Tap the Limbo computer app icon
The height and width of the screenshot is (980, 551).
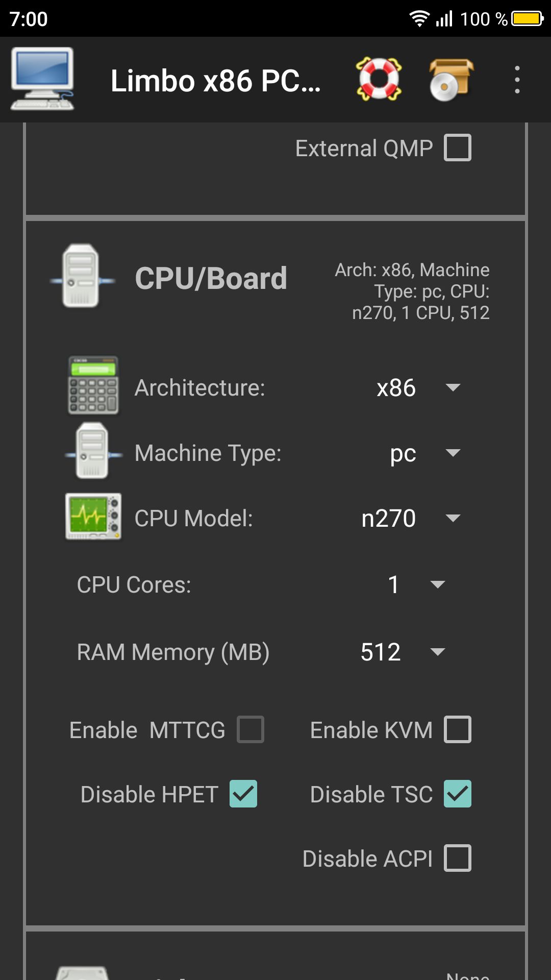click(x=42, y=79)
